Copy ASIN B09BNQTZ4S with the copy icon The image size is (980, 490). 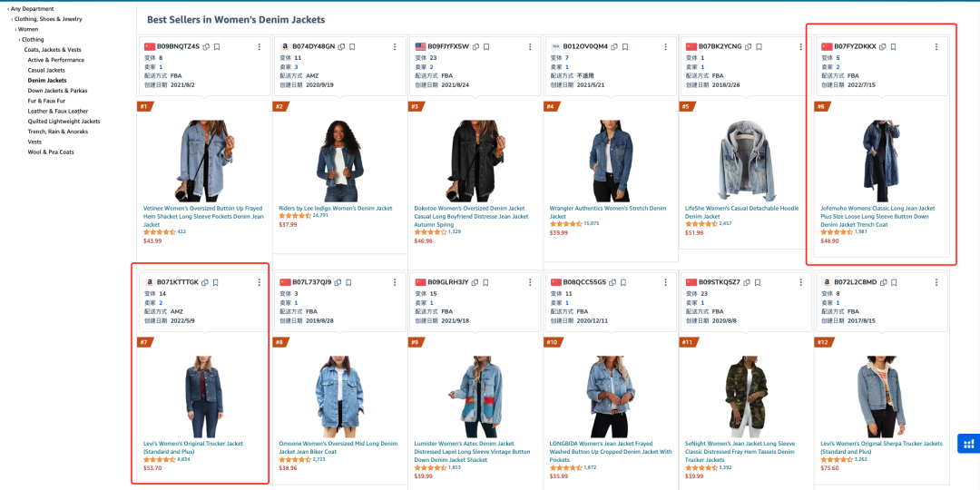point(207,46)
